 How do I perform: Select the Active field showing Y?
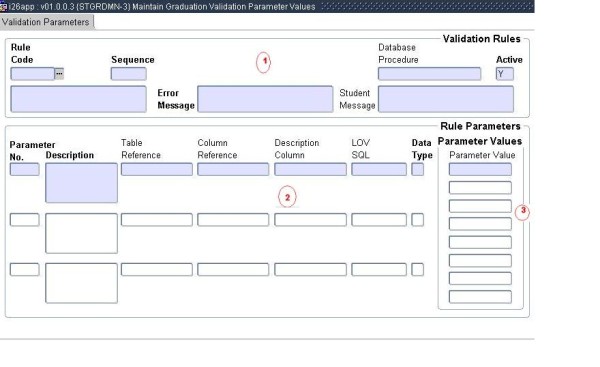[505, 73]
